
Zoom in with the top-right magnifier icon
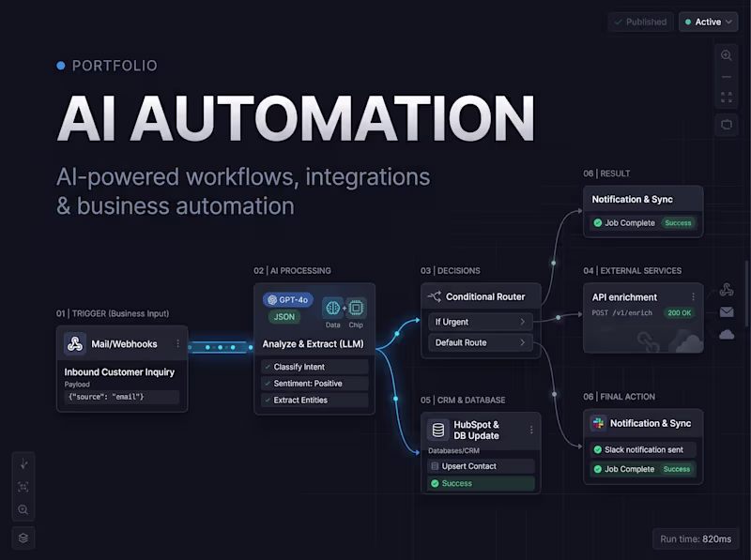point(726,55)
